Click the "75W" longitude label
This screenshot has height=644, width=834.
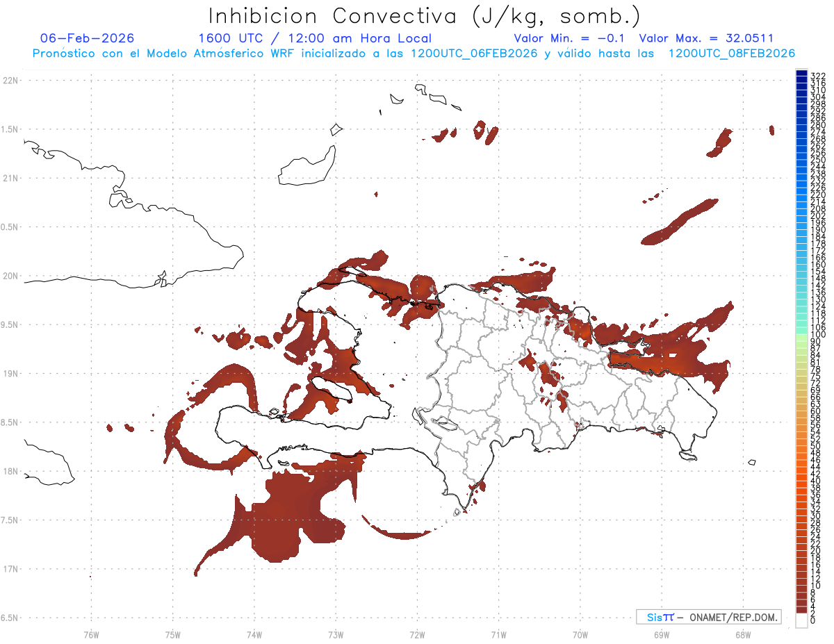172,634
